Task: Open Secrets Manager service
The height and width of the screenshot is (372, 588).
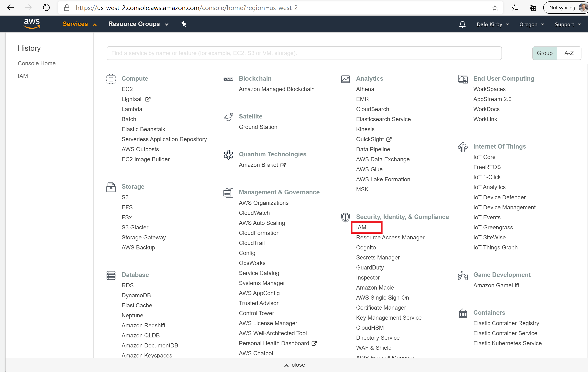Action: [378, 257]
